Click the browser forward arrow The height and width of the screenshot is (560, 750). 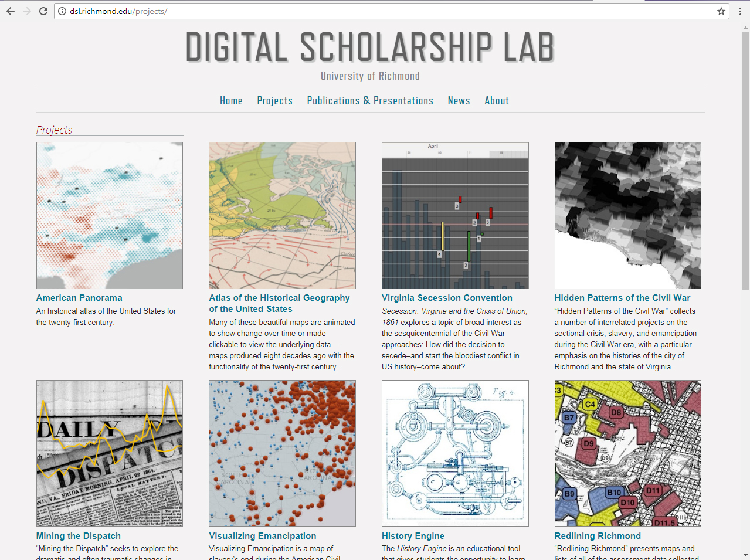[x=27, y=11]
